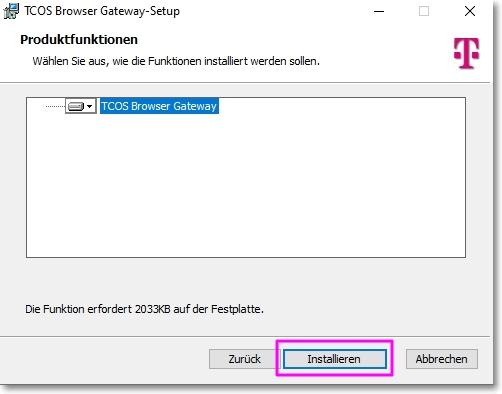Click the magenta Telekom T logo

click(466, 53)
